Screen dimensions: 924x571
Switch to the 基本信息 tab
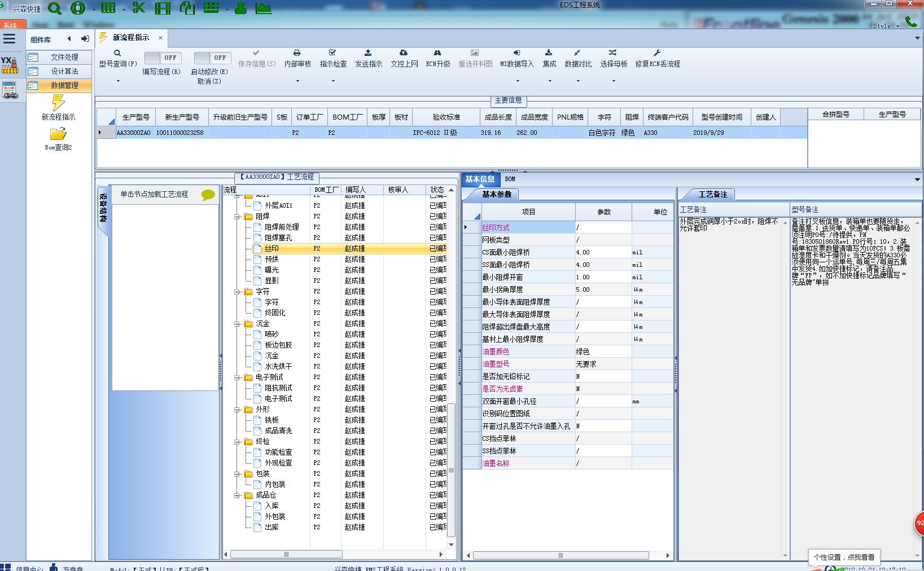[x=480, y=179]
